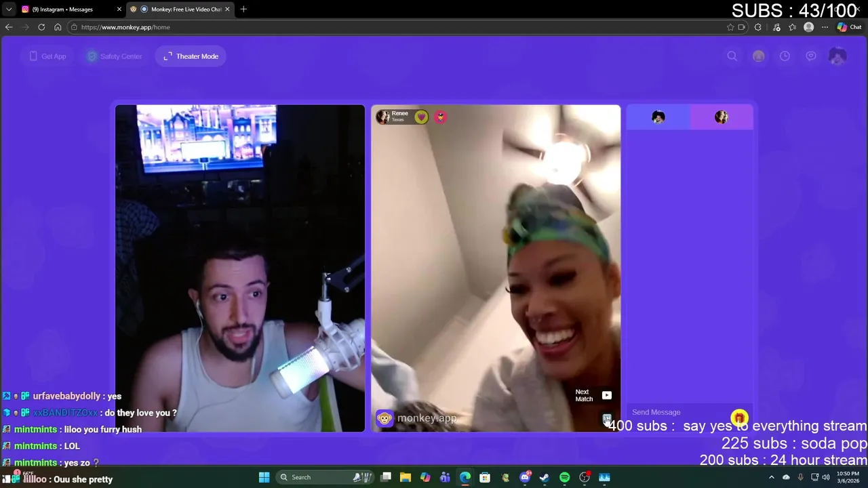The image size is (868, 488).
Task: Open Spotify from taskbar
Action: (x=564, y=477)
